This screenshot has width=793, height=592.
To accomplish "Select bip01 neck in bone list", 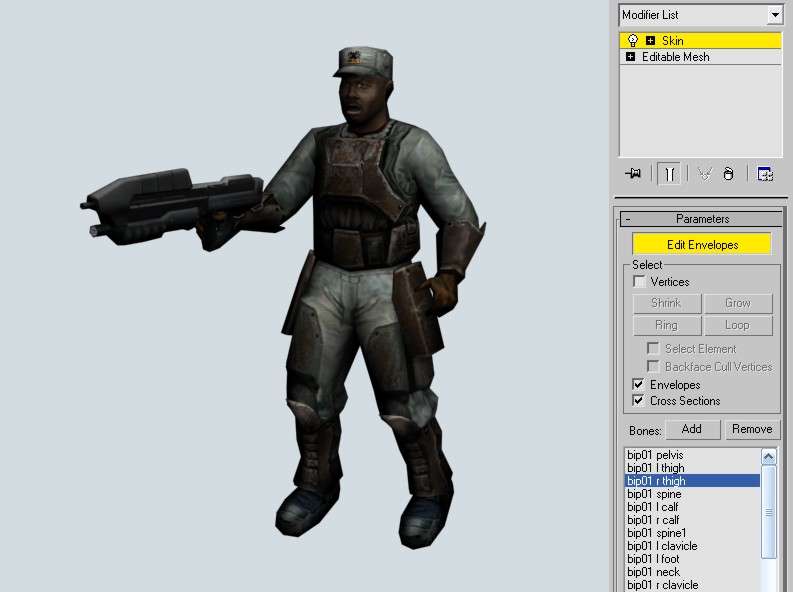I will click(653, 572).
